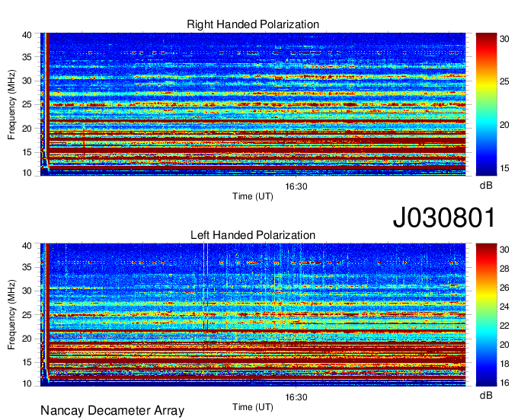Screen dimensions: 518x420
Task: Click the 40 frequency tick of top plot
Action: coord(27,35)
